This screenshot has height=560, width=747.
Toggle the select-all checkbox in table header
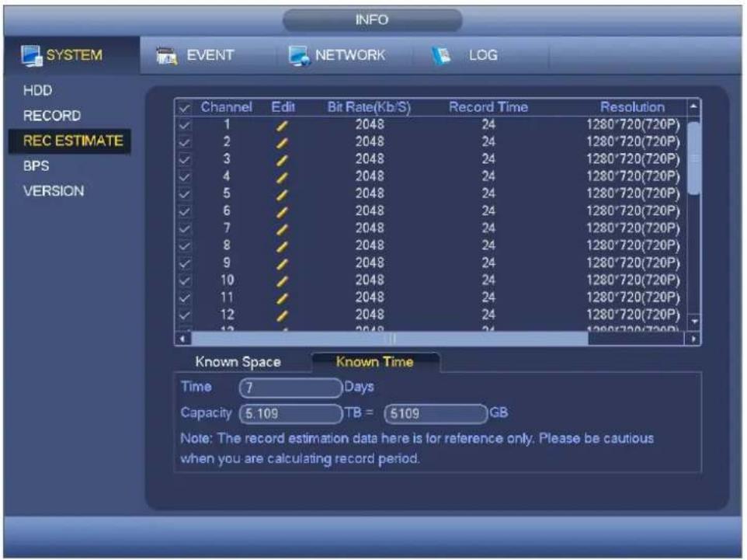tap(184, 109)
